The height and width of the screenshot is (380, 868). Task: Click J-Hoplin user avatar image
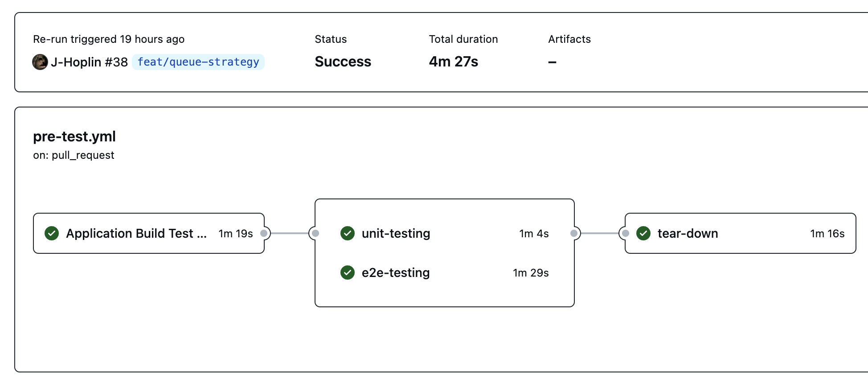tap(40, 62)
